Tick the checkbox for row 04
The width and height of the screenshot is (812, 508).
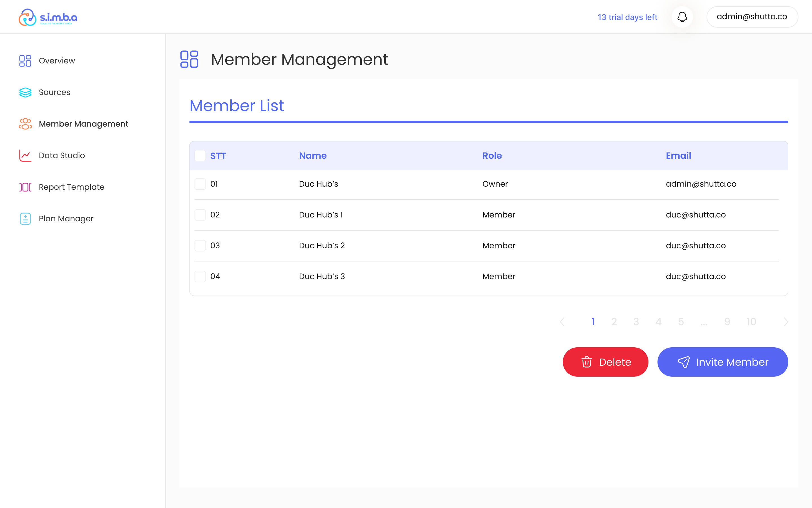200,277
